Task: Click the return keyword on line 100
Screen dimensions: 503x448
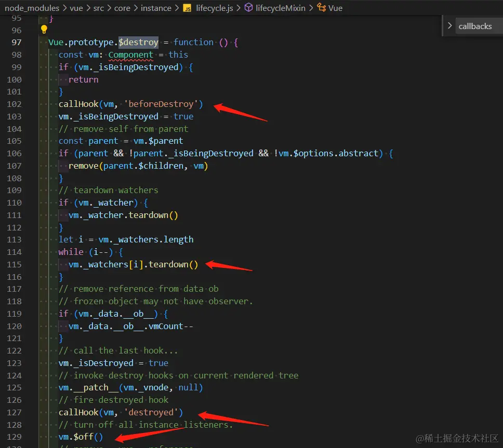Action: click(x=84, y=79)
